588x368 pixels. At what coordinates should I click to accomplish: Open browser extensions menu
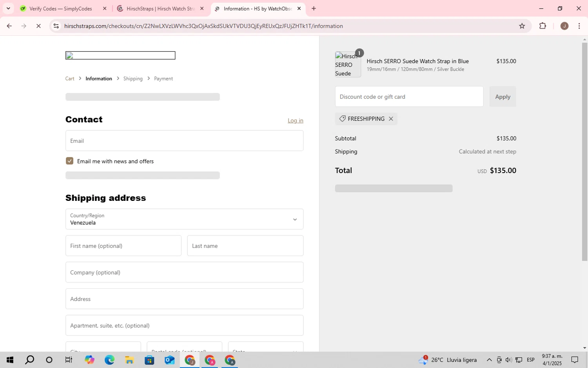[543, 26]
